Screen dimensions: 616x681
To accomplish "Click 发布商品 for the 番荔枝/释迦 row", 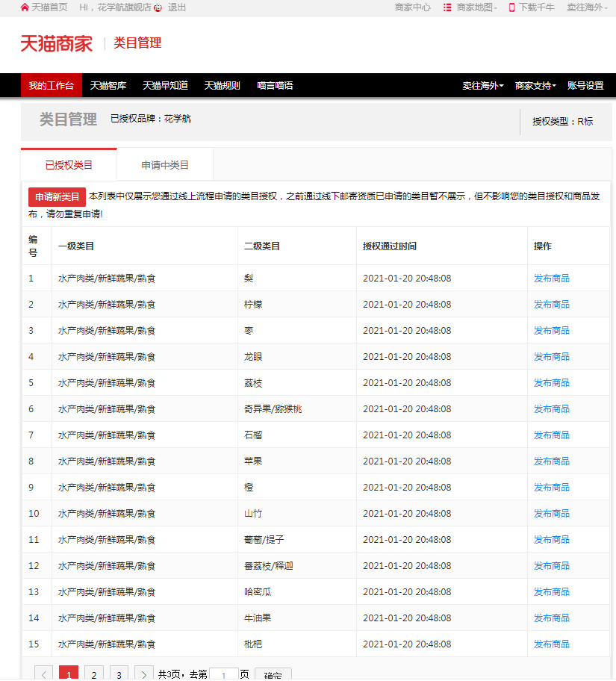I will [x=551, y=565].
